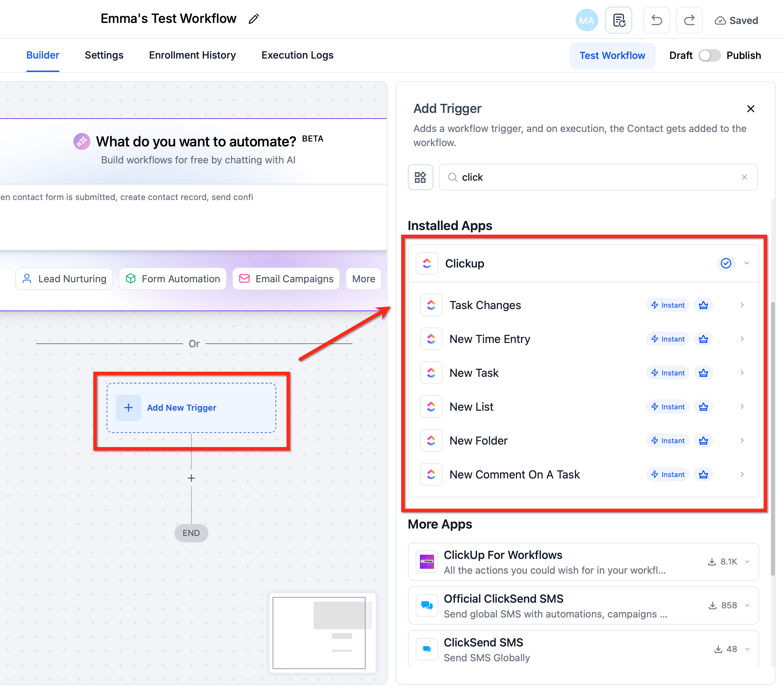Click the app category grid filter icon
The height and width of the screenshot is (693, 784).
click(420, 177)
